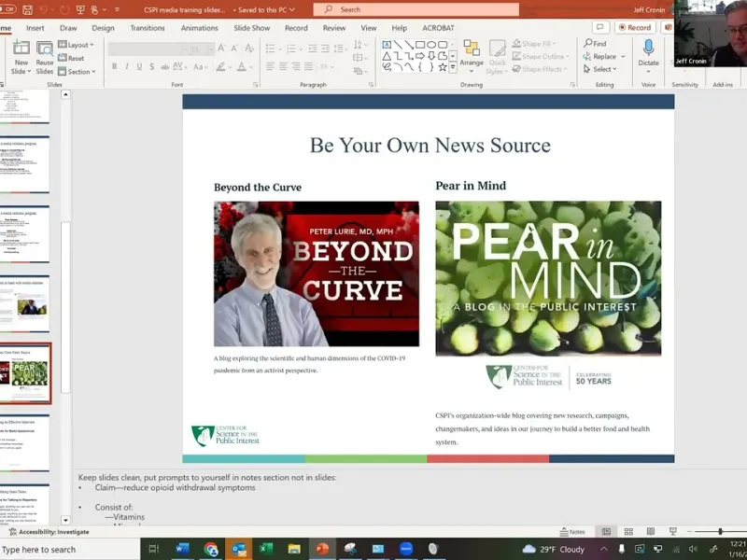Select the Oval shape tool
The width and height of the screenshot is (747, 560).
pos(431,45)
